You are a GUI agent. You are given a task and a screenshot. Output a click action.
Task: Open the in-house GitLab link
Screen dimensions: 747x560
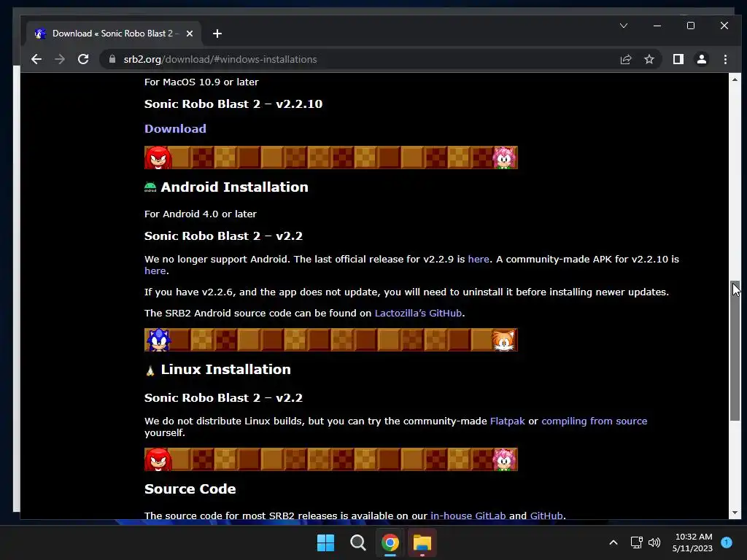click(468, 516)
